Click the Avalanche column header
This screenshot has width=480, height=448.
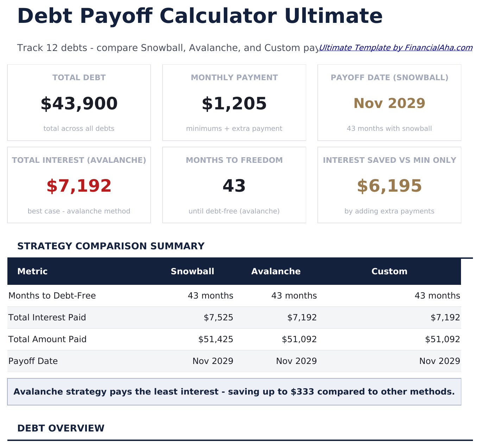276,271
